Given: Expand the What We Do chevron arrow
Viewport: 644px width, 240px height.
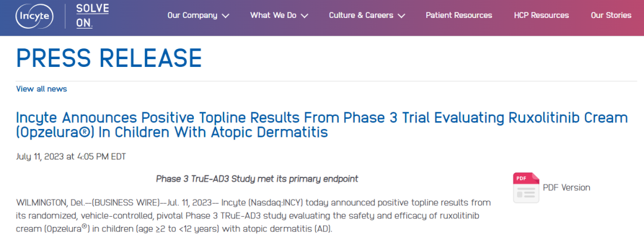Looking at the screenshot, I should [x=304, y=16].
